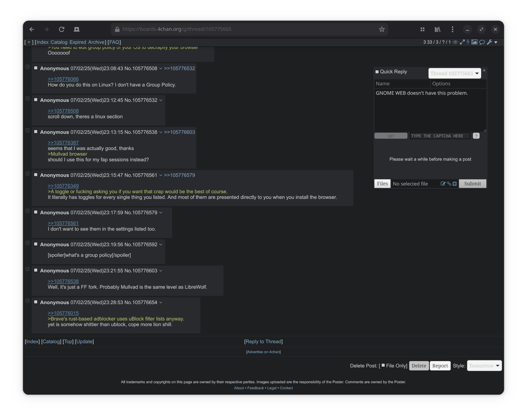Tick checkbox of post No.105776561
527x420 pixels.
pyautogui.click(x=36, y=175)
